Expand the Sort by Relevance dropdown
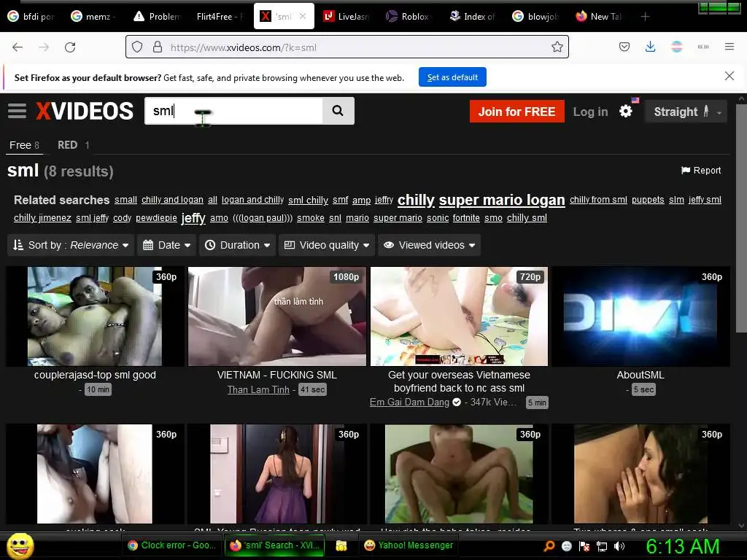Viewport: 747px width, 560px height. click(71, 245)
